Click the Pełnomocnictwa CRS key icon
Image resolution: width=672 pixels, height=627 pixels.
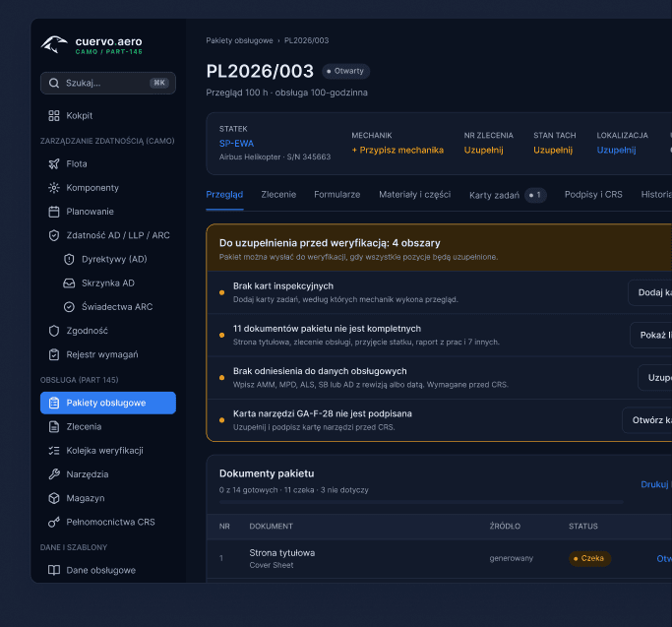click(54, 522)
